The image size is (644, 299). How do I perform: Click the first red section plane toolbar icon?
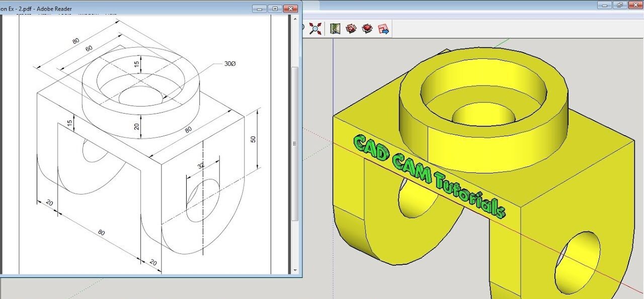[x=351, y=29]
